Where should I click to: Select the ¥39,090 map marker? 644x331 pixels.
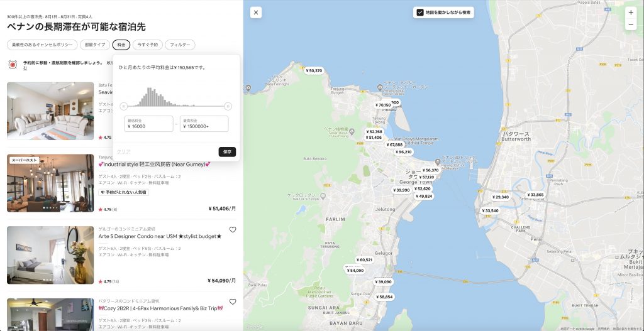(x=384, y=282)
